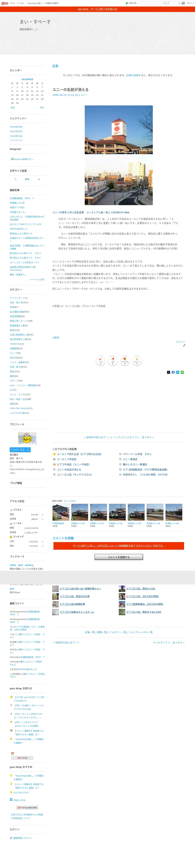195x868 pixels.
Task: Go to 前月 in the calendar
Action: pyautogui.click(x=12, y=107)
